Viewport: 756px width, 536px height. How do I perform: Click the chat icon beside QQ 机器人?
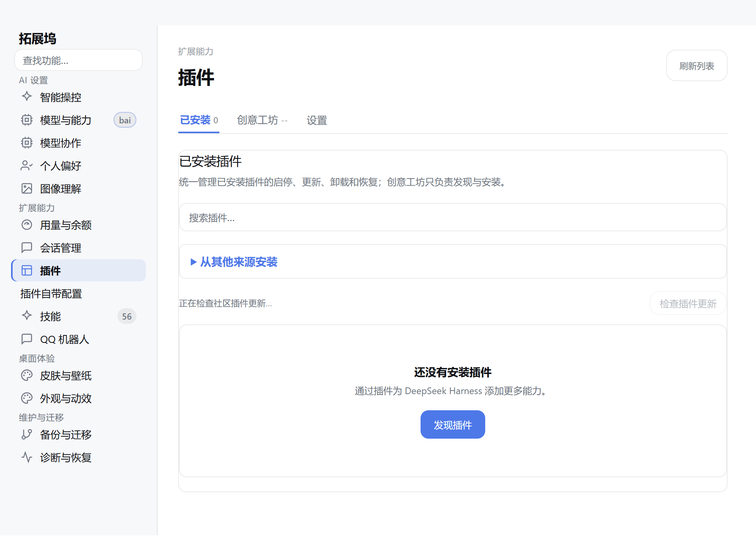pos(27,339)
